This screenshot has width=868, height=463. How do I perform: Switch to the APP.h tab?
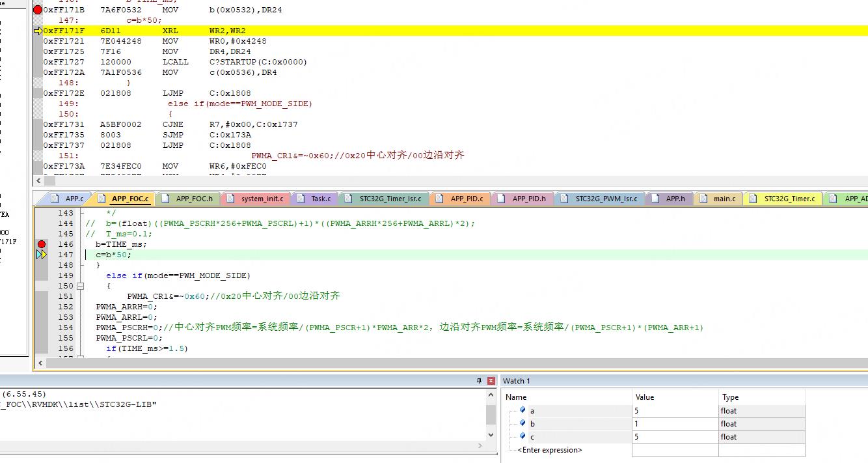point(670,199)
